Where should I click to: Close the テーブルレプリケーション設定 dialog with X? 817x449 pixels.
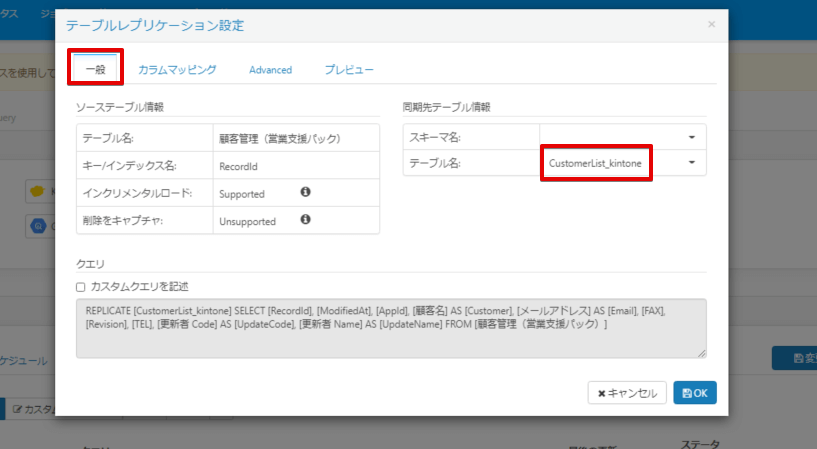[x=711, y=24]
